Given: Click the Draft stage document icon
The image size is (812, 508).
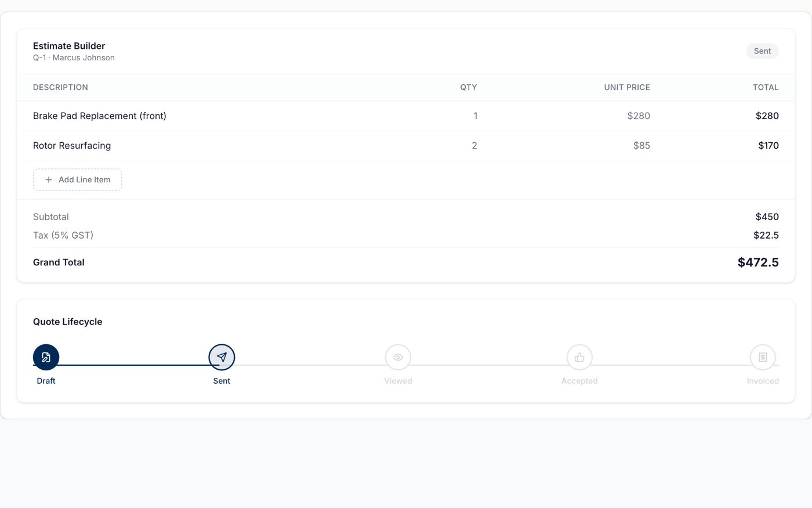Looking at the screenshot, I should click(46, 357).
